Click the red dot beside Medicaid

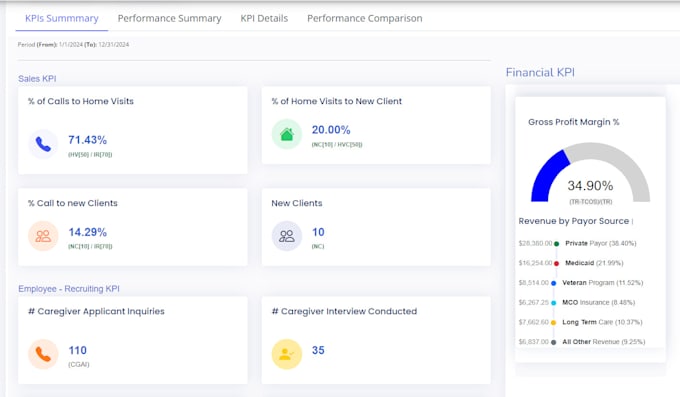[x=556, y=263]
